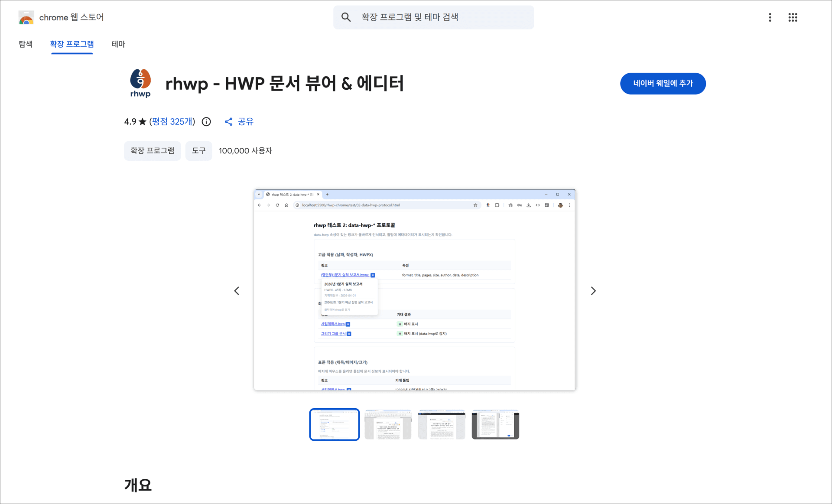Viewport: 832px width, 504px height.
Task: Click the main screenshot preview image
Action: [414, 290]
